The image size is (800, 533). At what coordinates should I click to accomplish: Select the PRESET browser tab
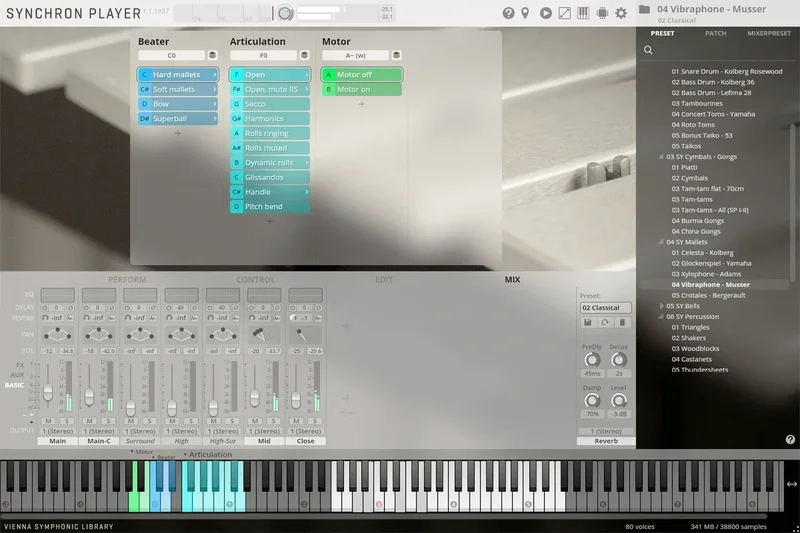point(662,33)
